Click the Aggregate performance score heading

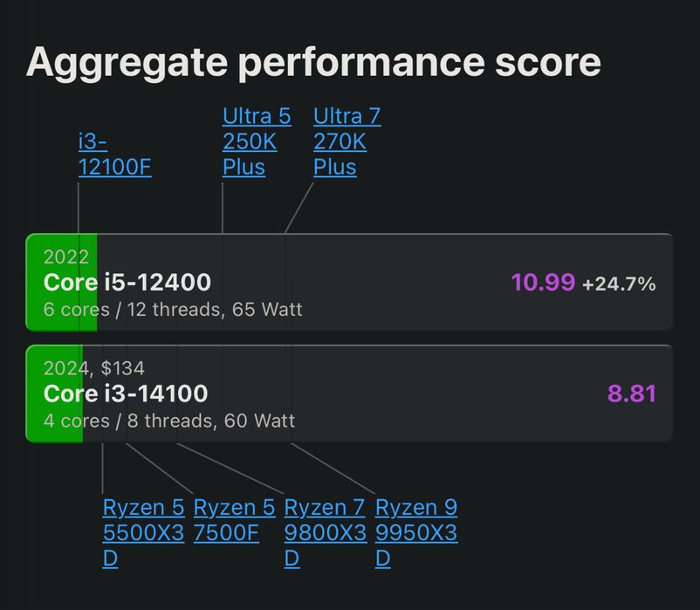(x=313, y=63)
